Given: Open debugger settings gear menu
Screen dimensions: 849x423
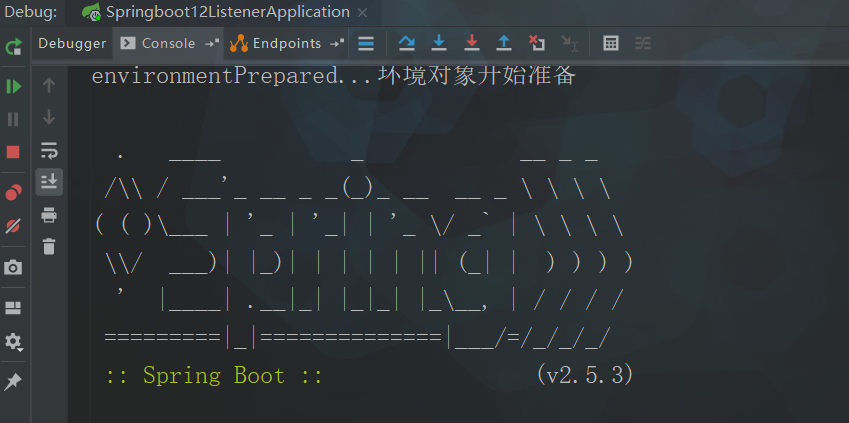Looking at the screenshot, I should pyautogui.click(x=14, y=342).
